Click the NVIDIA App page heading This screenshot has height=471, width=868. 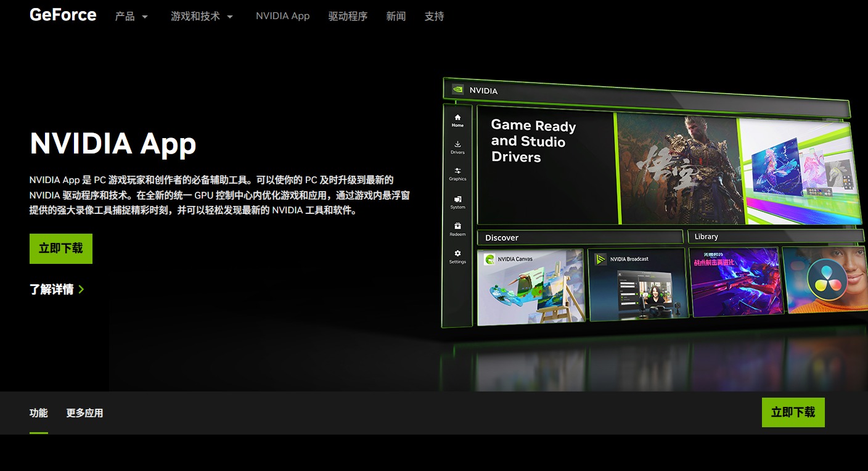(113, 144)
